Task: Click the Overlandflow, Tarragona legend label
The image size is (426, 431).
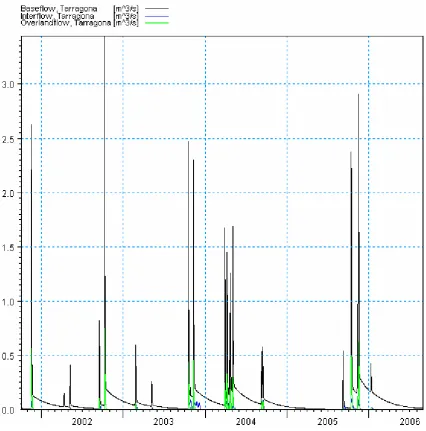Action: point(66,23)
